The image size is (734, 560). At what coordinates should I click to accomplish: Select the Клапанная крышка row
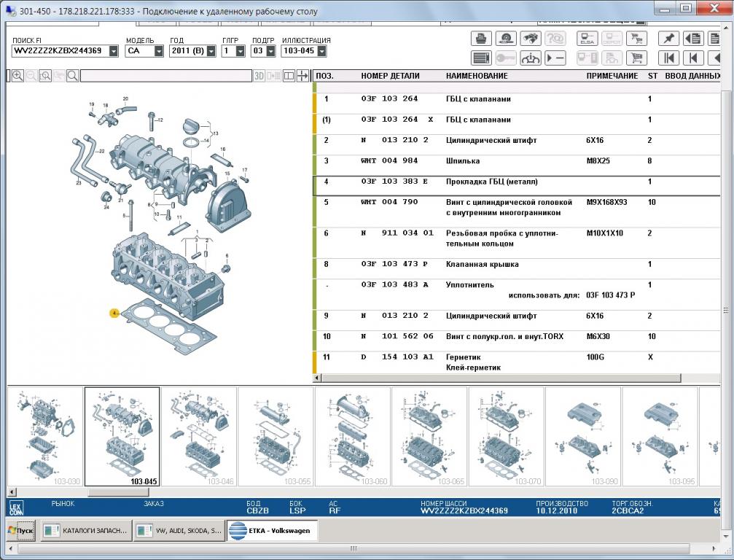tap(516, 268)
